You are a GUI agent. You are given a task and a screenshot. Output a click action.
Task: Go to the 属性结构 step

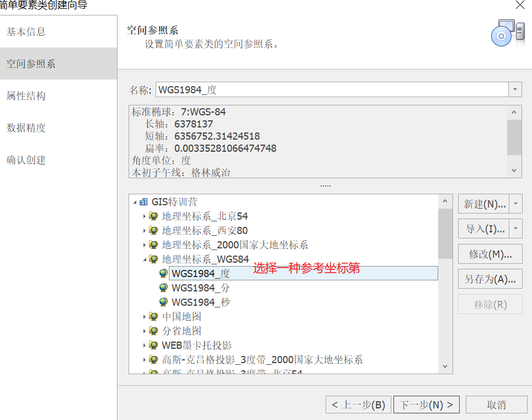pos(58,95)
